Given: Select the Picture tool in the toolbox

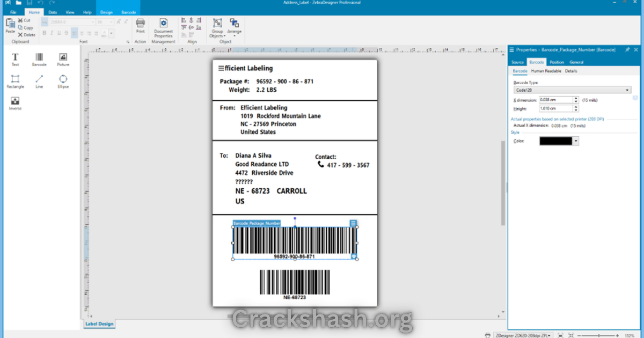Looking at the screenshot, I should coord(63,59).
